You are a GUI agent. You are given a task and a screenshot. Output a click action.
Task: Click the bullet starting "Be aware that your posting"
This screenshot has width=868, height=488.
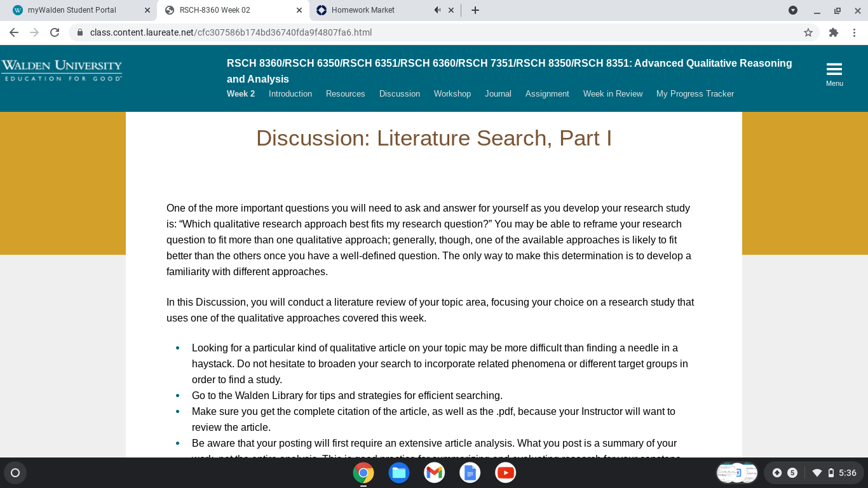tap(437, 447)
